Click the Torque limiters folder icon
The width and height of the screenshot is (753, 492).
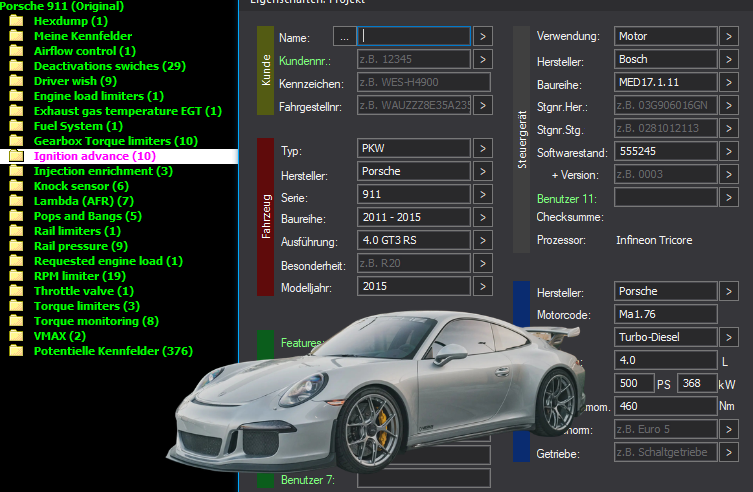(x=16, y=306)
